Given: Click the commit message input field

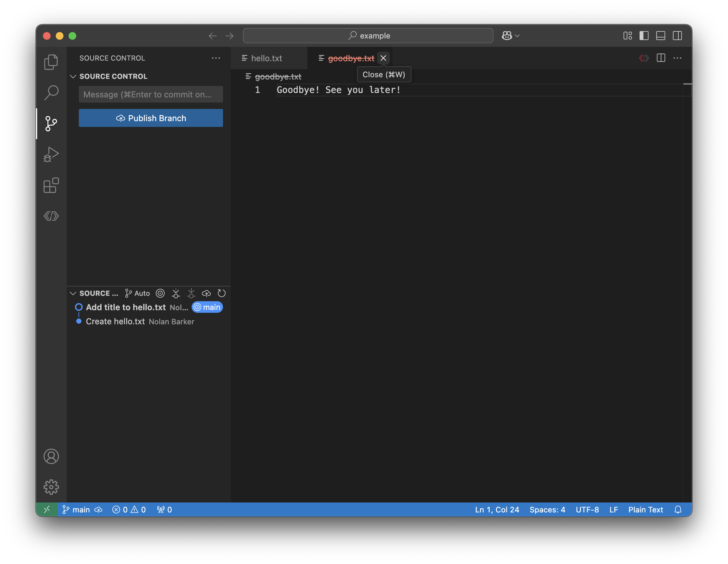Looking at the screenshot, I should (x=151, y=94).
